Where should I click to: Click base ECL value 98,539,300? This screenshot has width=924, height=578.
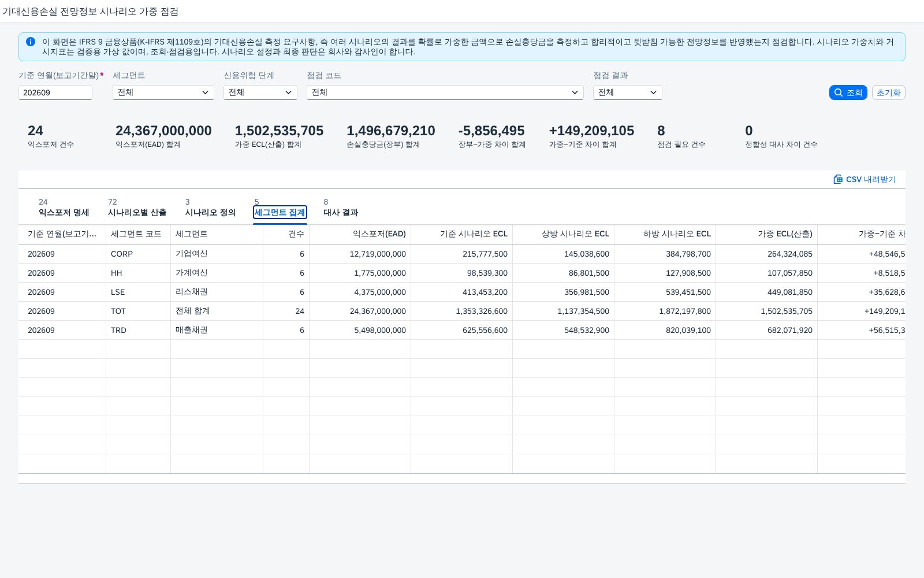pos(487,273)
